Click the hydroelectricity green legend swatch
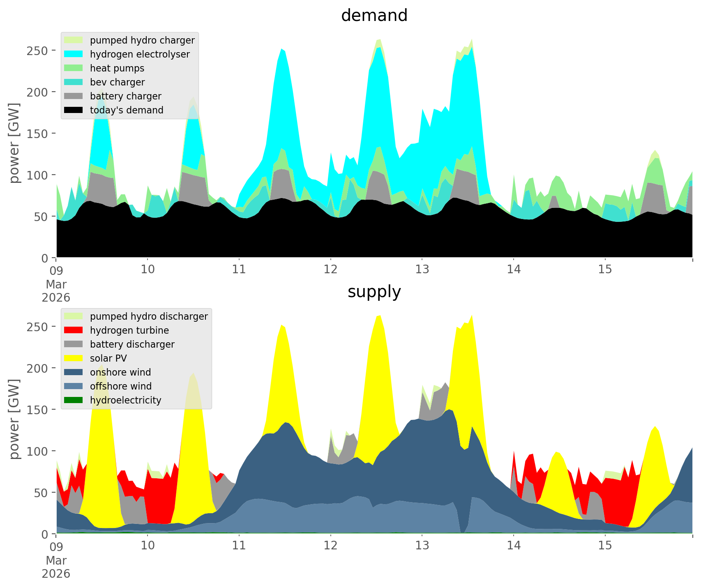The width and height of the screenshot is (701, 588). coord(74,400)
